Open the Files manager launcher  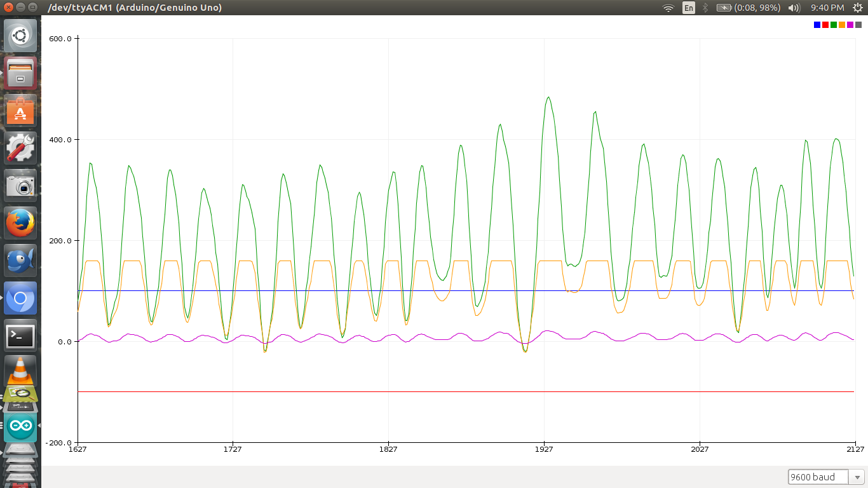(x=20, y=73)
